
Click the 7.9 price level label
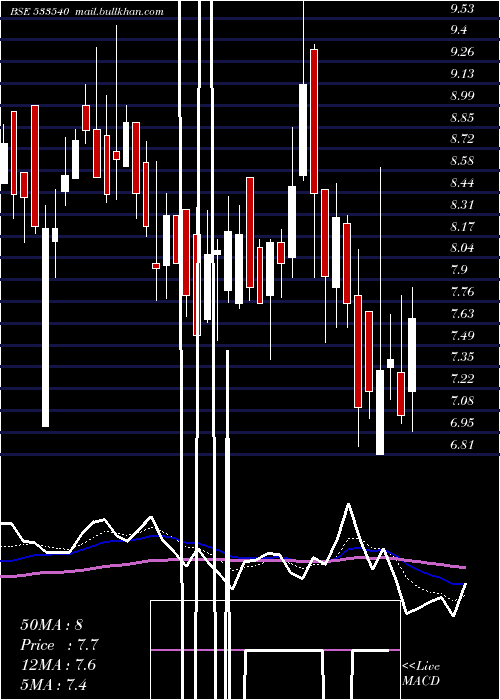[458, 270]
